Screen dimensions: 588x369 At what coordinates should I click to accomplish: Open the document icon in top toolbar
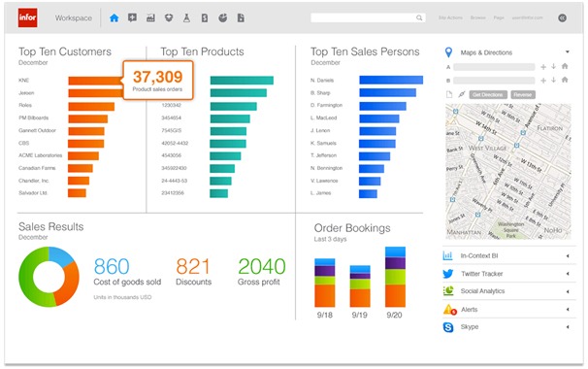[x=241, y=17]
